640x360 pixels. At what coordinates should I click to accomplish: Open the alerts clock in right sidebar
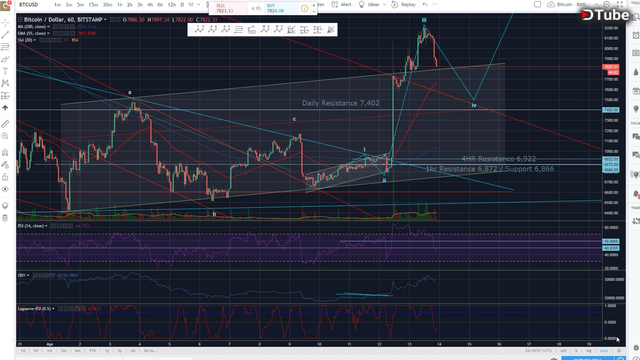636,35
